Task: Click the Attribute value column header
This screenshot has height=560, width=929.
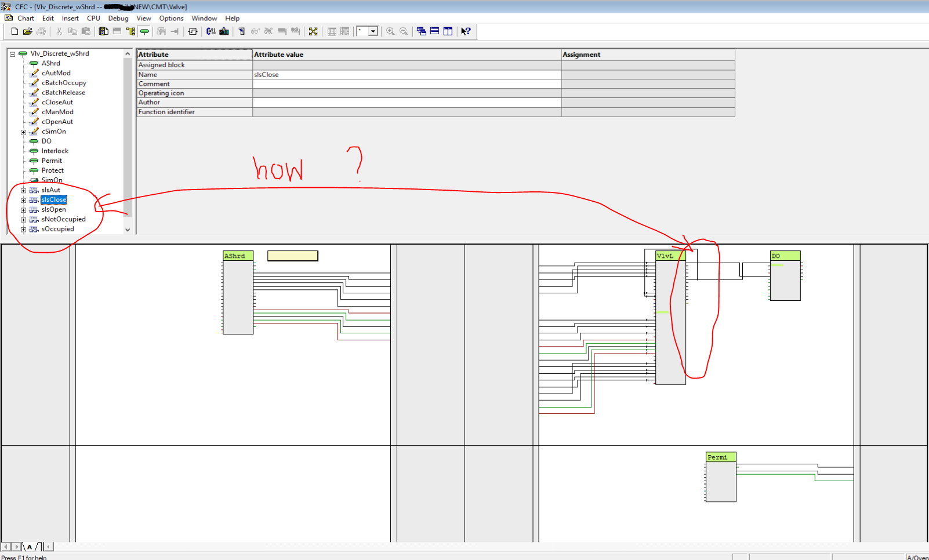Action: [x=407, y=54]
